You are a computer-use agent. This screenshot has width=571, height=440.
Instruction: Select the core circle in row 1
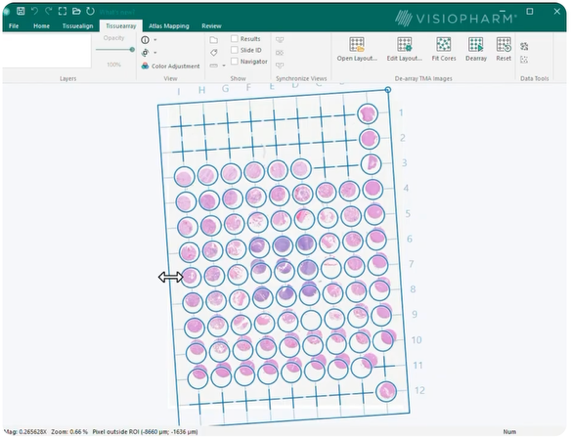point(367,114)
